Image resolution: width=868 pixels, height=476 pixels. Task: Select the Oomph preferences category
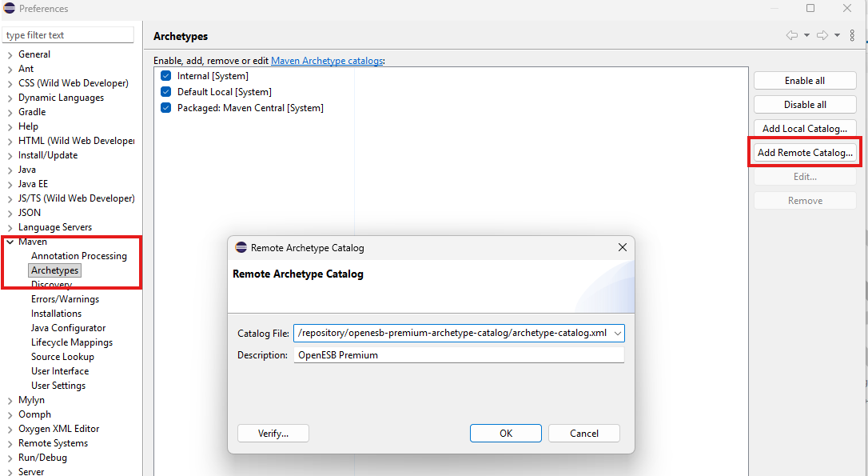34,414
